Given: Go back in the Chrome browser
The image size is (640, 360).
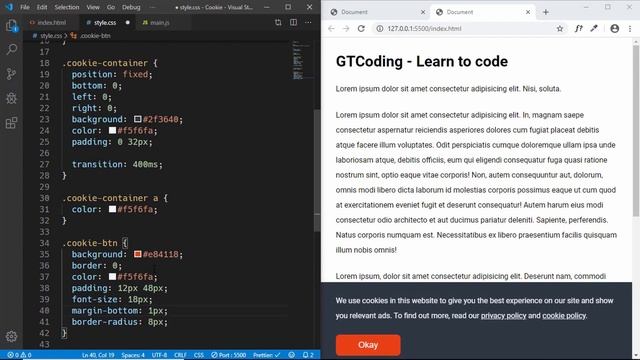Looking at the screenshot, I should coord(331,29).
